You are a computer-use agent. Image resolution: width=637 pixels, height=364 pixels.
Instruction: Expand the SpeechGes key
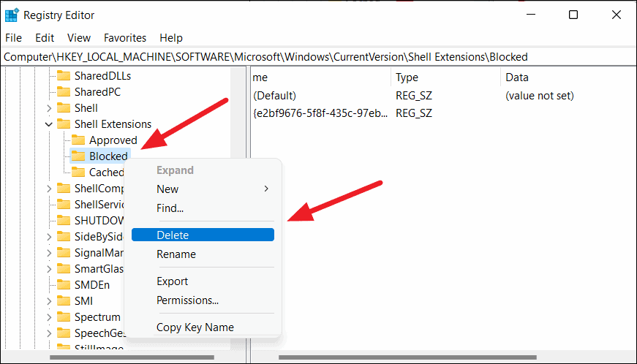click(49, 333)
